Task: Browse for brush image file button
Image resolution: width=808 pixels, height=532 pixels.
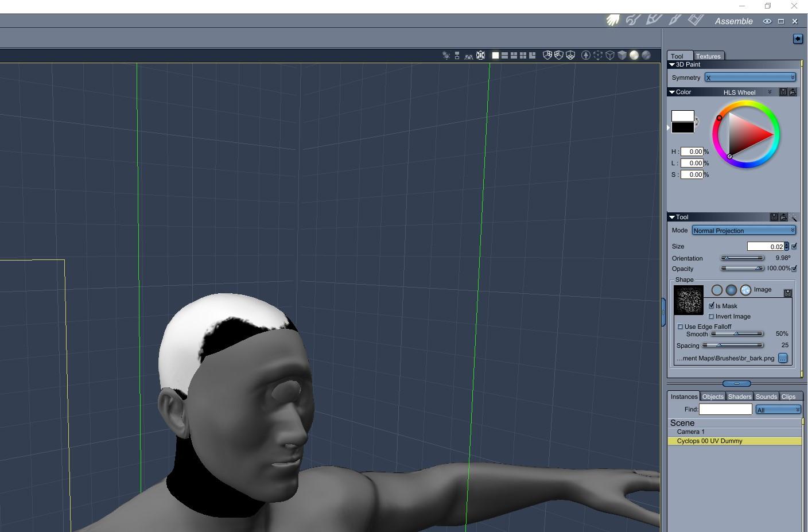Action: tap(783, 358)
